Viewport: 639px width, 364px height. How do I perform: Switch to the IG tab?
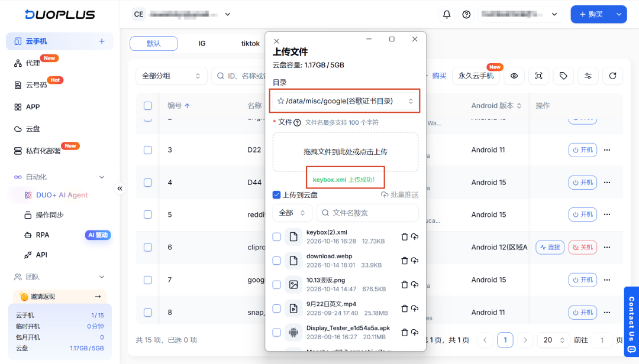point(202,44)
